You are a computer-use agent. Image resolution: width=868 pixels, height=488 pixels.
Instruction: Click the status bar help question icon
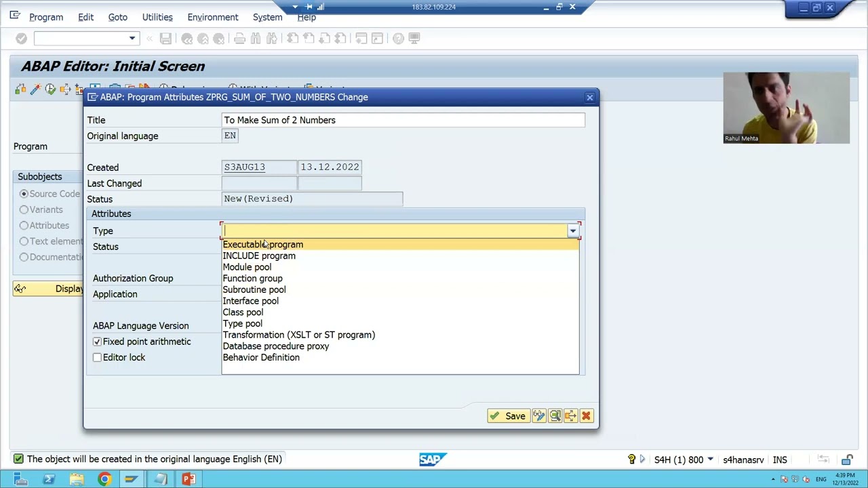point(631,460)
